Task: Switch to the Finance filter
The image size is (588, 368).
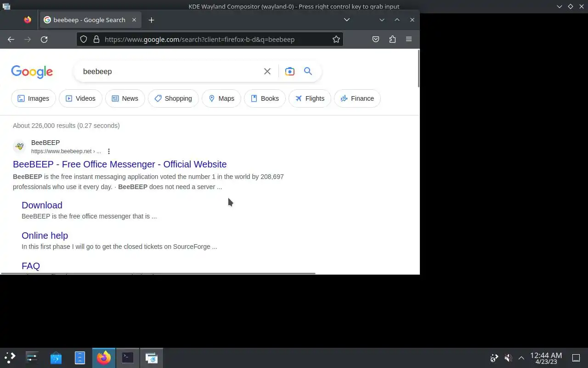Action: point(357,98)
